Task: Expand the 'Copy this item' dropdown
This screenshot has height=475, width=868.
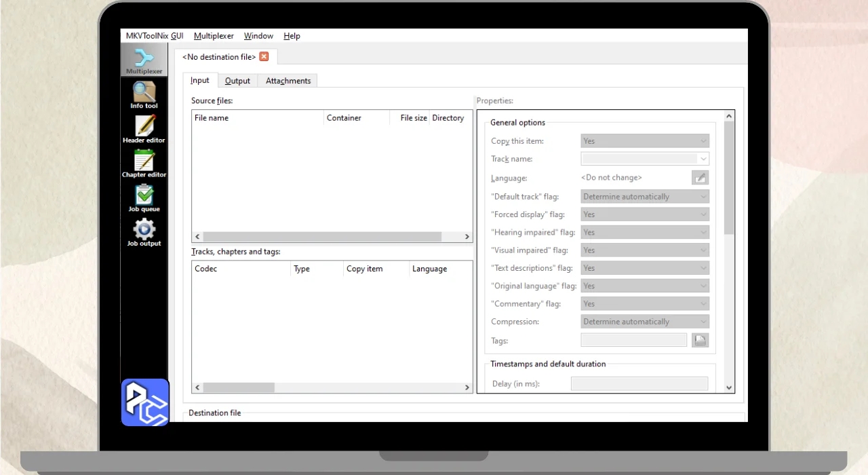Action: [x=645, y=141]
